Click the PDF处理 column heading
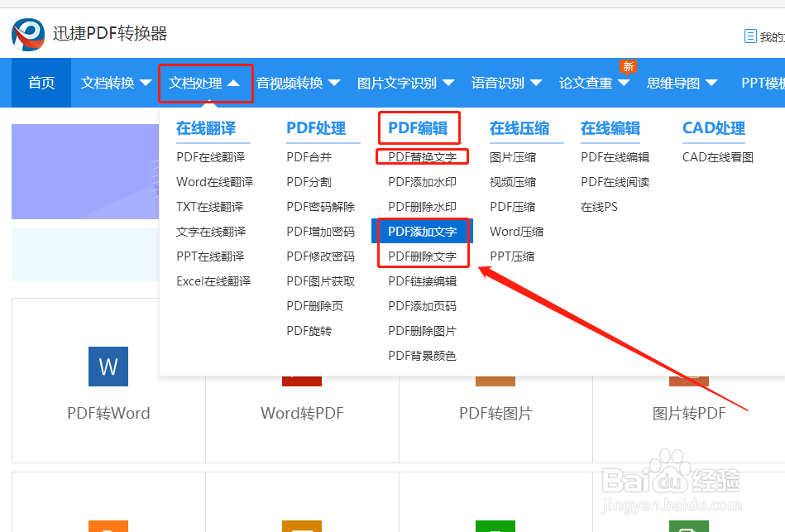785x532 pixels. [316, 128]
